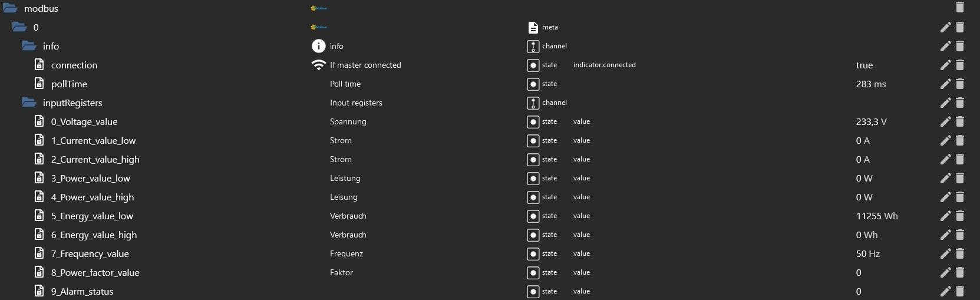
Task: Select the 4_Power_value_high entry
Action: pyautogui.click(x=92, y=197)
